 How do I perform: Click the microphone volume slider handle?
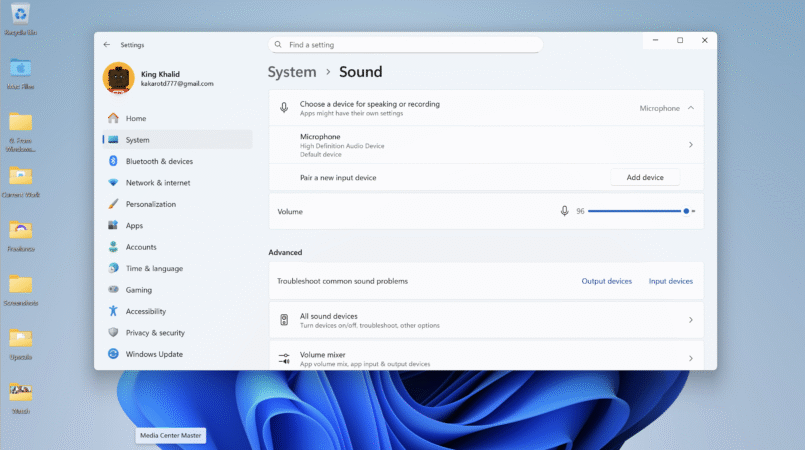(686, 211)
